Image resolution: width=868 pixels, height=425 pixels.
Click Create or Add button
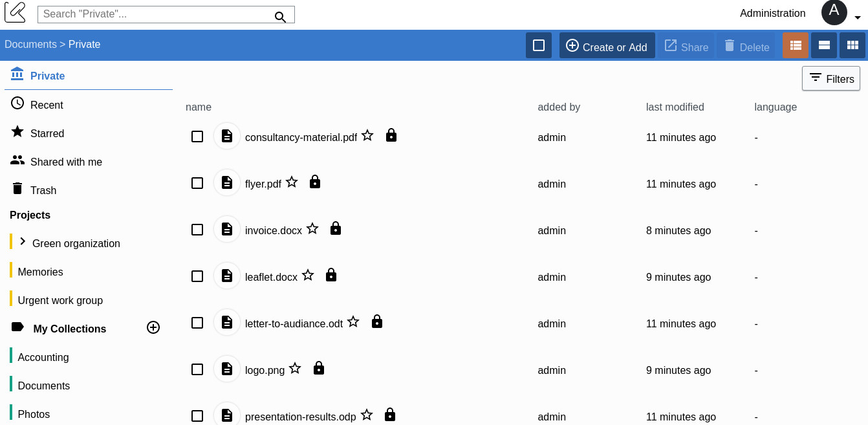click(607, 45)
